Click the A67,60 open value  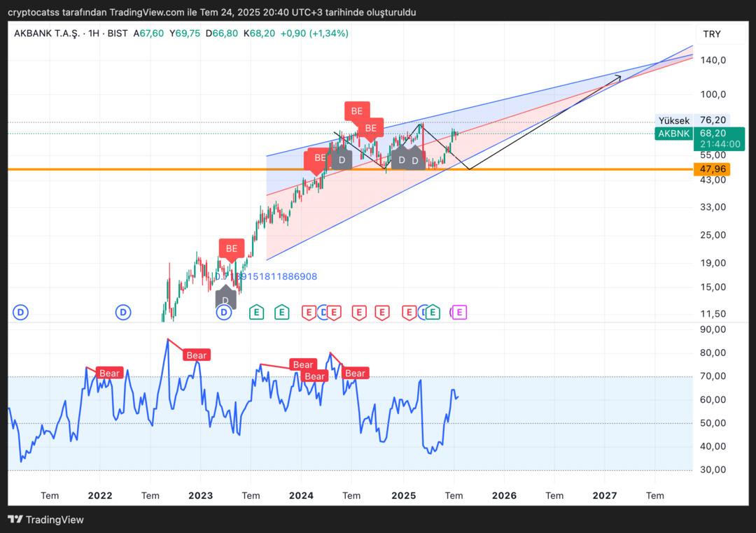pyautogui.click(x=148, y=34)
